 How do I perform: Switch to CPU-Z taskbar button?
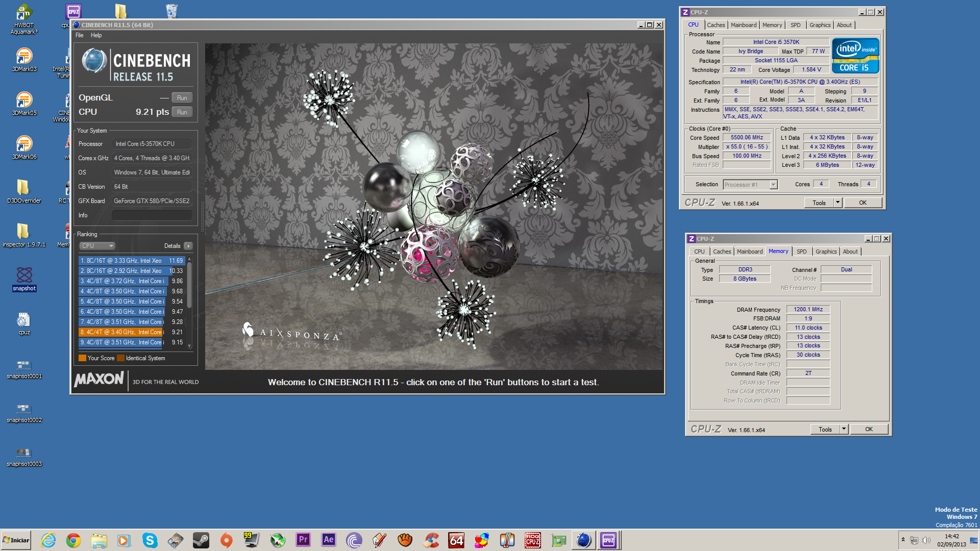[x=608, y=540]
